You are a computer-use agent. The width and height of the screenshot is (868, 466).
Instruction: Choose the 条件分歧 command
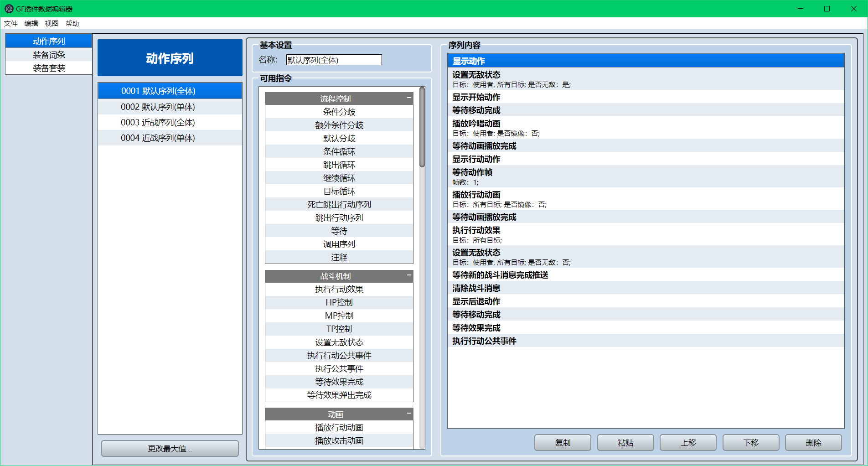coord(339,112)
